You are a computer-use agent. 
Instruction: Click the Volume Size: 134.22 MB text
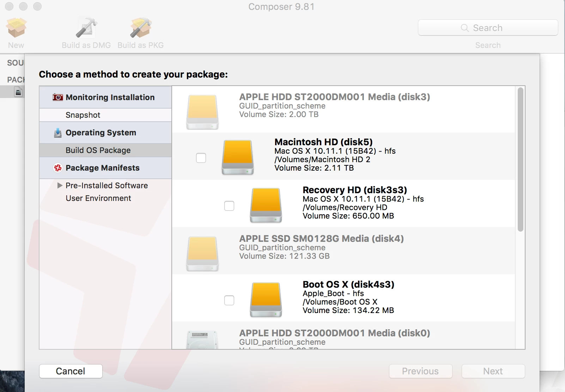(348, 310)
